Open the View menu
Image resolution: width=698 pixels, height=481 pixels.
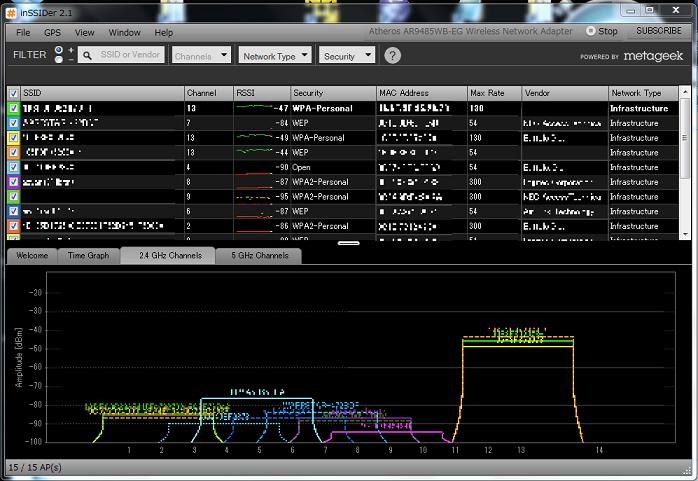coord(84,32)
